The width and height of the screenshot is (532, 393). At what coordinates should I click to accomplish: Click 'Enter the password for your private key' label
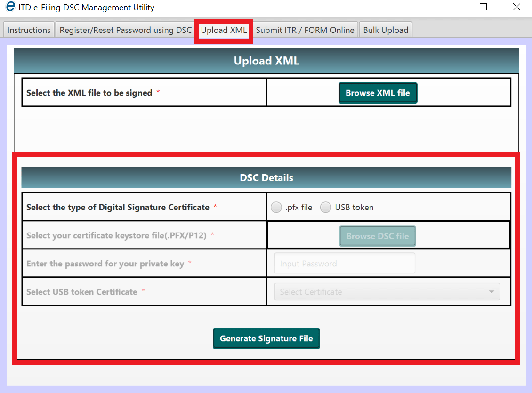pos(105,264)
